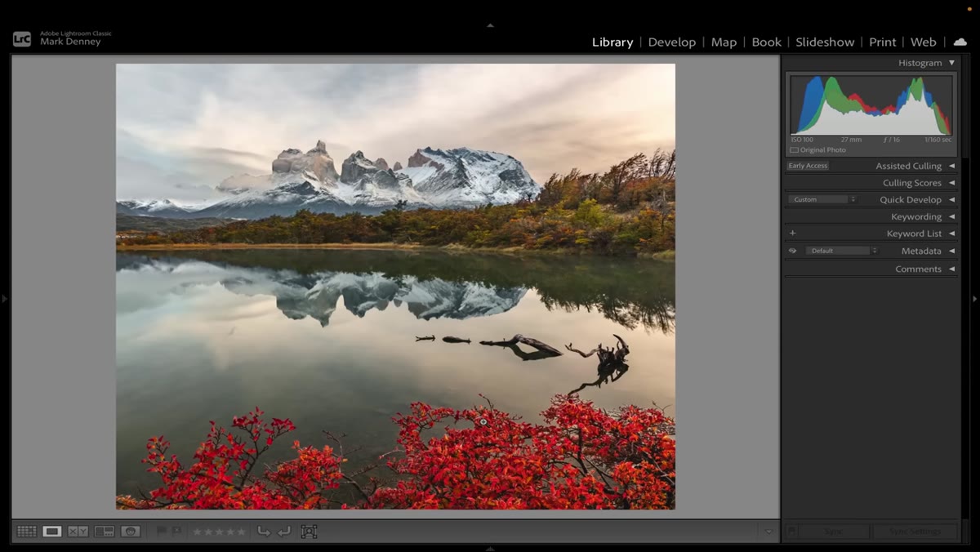The height and width of the screenshot is (552, 980).
Task: Click ISO 100 under histogram
Action: click(x=802, y=140)
